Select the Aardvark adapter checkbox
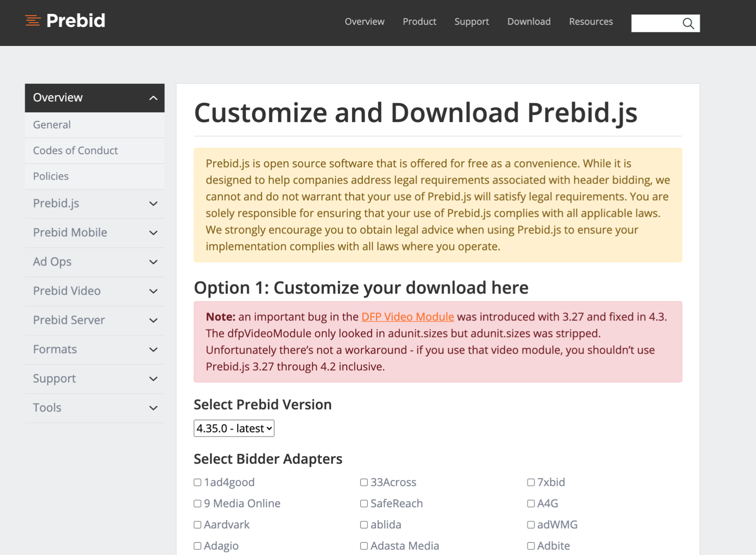 (197, 525)
